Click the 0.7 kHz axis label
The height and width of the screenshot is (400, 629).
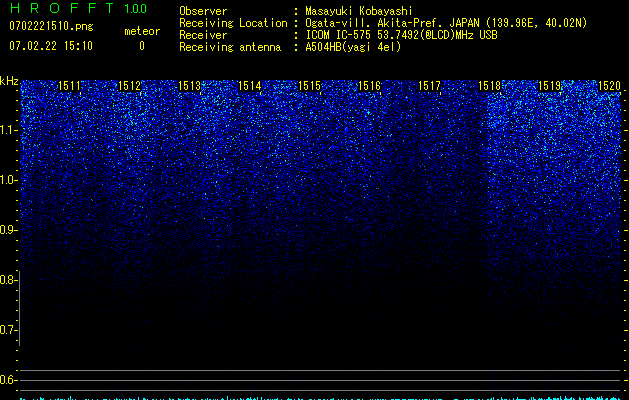(7, 330)
